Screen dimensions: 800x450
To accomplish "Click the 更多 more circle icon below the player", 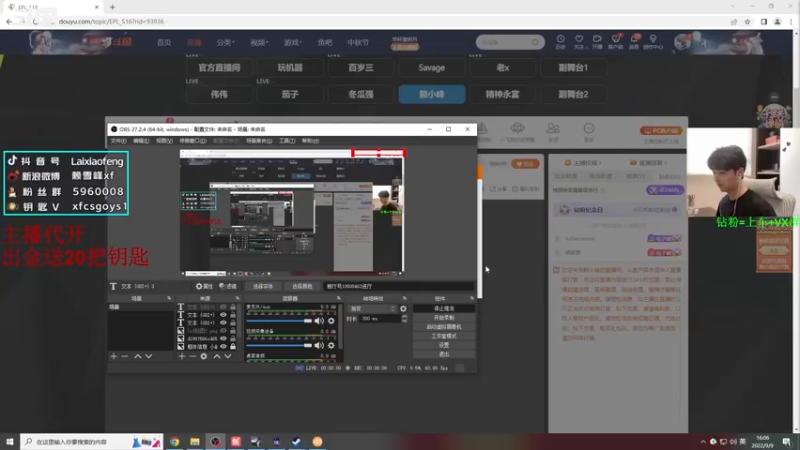I will pyautogui.click(x=588, y=132).
